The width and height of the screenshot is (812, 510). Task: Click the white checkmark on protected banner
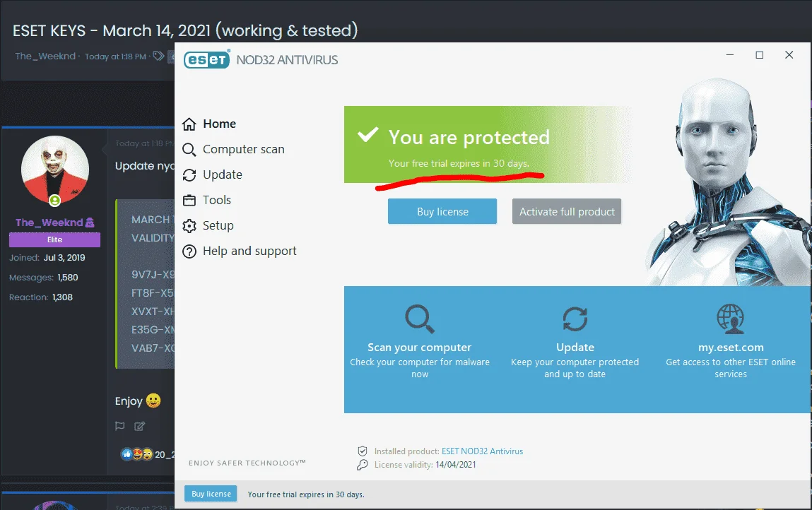pyautogui.click(x=368, y=135)
